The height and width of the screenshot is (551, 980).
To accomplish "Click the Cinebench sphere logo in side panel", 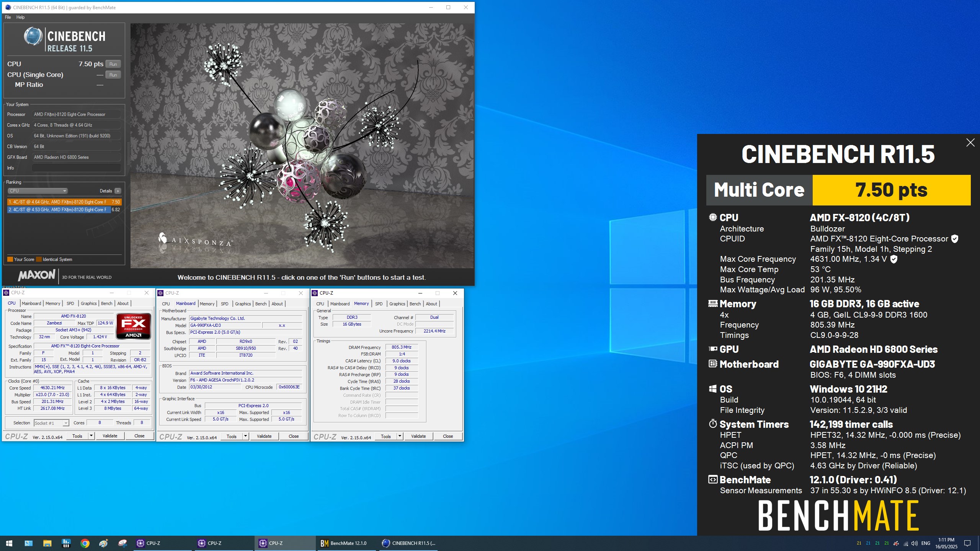I will pos(33,37).
